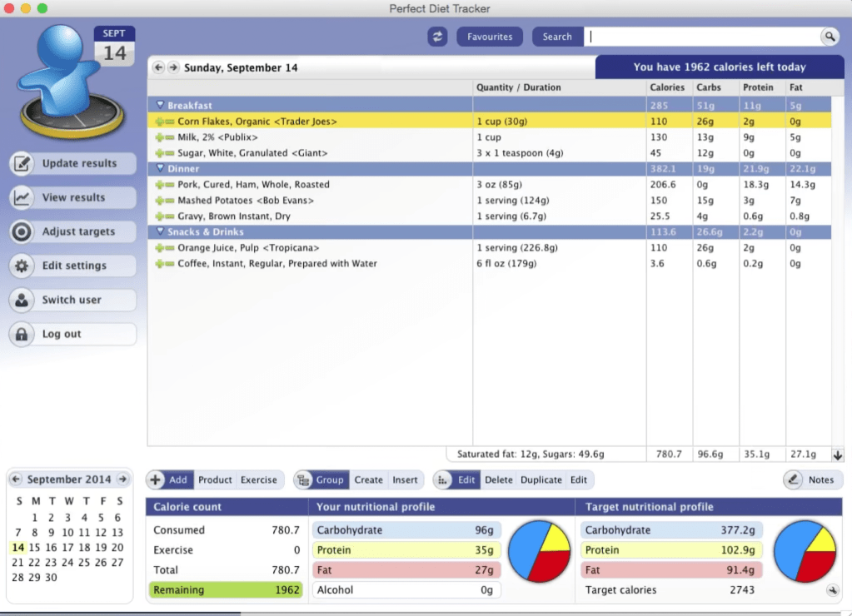852x616 pixels.
Task: Click the Exercise option in Add toolbar
Action: coord(259,479)
